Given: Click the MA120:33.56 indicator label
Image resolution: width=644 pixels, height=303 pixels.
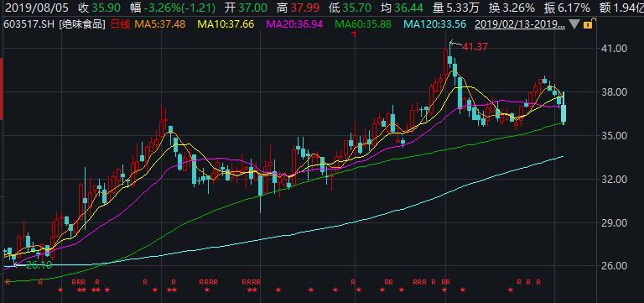Looking at the screenshot, I should point(435,24).
